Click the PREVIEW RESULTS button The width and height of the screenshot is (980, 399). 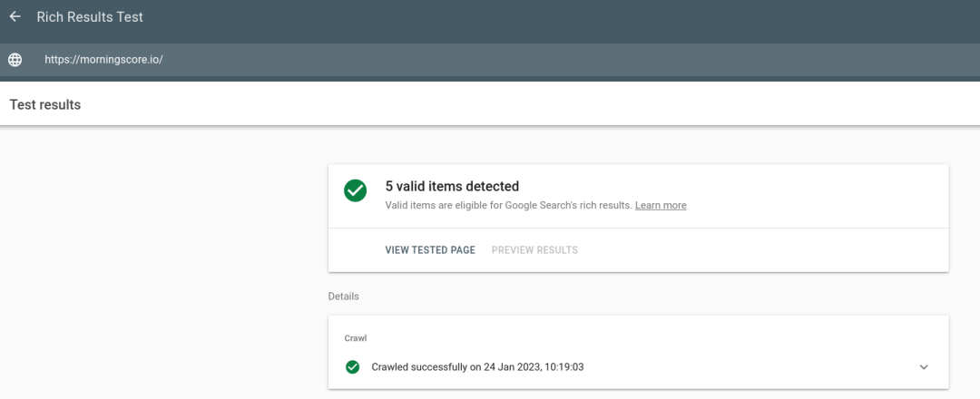[x=534, y=250]
